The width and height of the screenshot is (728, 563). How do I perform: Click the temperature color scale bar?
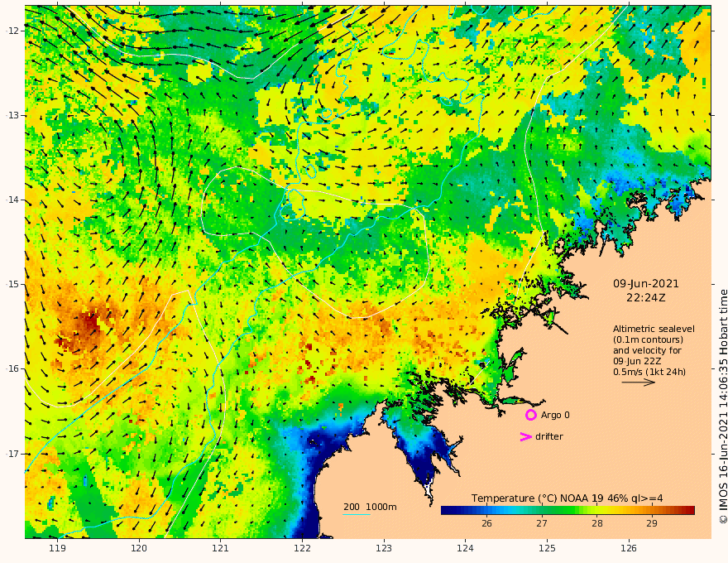pyautogui.click(x=568, y=511)
